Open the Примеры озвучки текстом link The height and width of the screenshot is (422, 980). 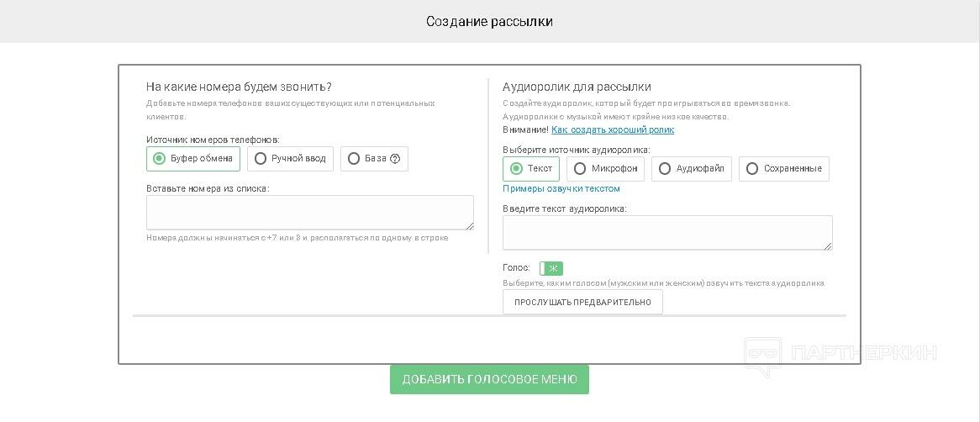561,189
